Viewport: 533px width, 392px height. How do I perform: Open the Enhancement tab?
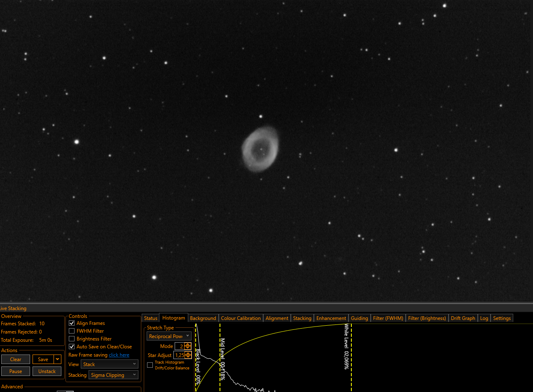[x=331, y=318]
